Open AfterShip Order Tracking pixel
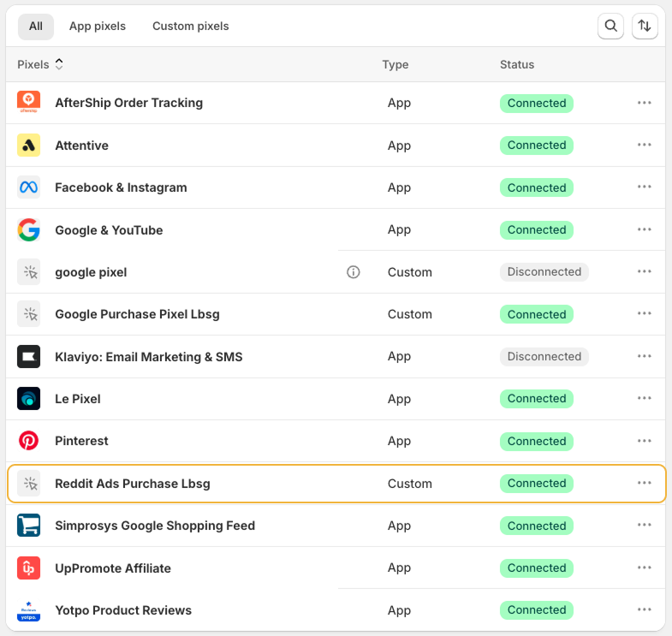 [128, 103]
